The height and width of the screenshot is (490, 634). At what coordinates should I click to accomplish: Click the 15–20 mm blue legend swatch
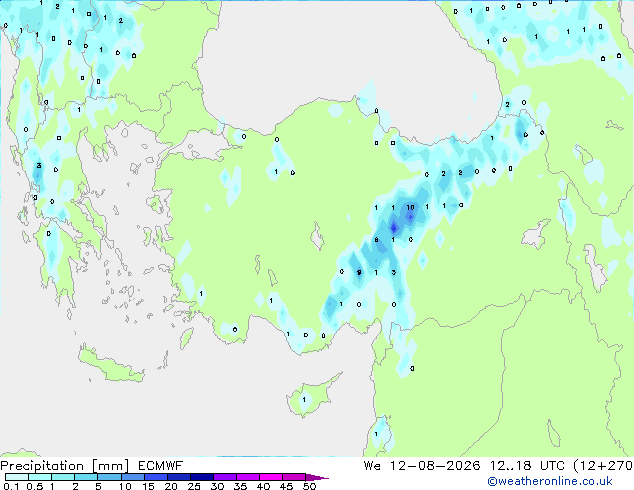pyautogui.click(x=155, y=477)
